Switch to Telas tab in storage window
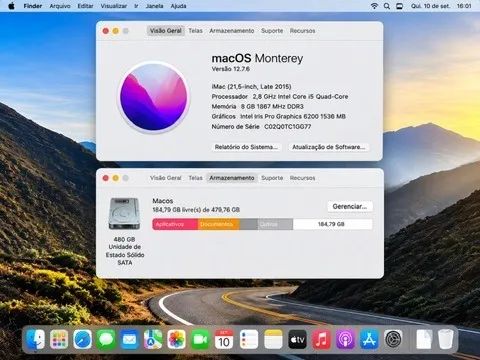Screen dimensions: 480x360 pos(195,178)
